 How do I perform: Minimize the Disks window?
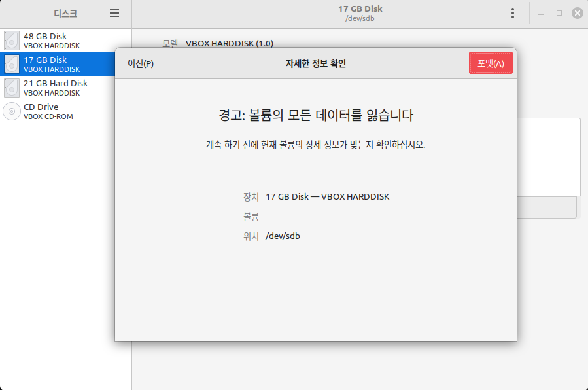(541, 14)
